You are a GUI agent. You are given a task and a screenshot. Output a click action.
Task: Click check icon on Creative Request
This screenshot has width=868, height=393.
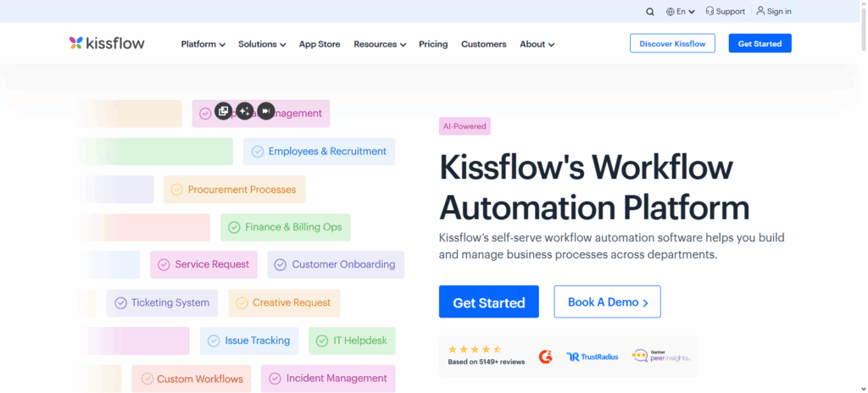[242, 303]
